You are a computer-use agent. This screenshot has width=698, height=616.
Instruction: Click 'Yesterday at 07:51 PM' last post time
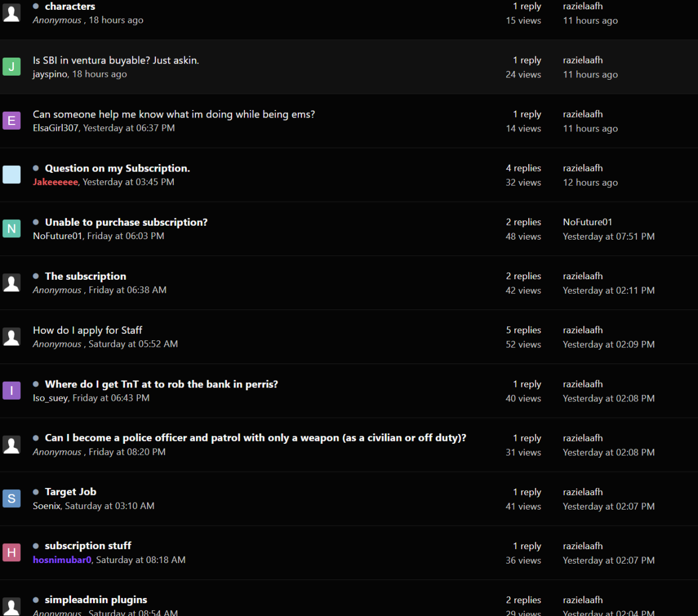[608, 237]
